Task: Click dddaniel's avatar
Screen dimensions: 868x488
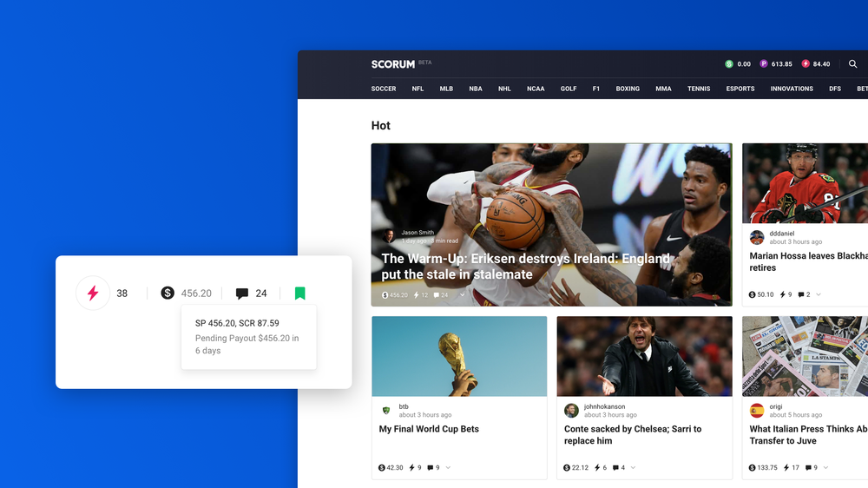Action: (757, 238)
